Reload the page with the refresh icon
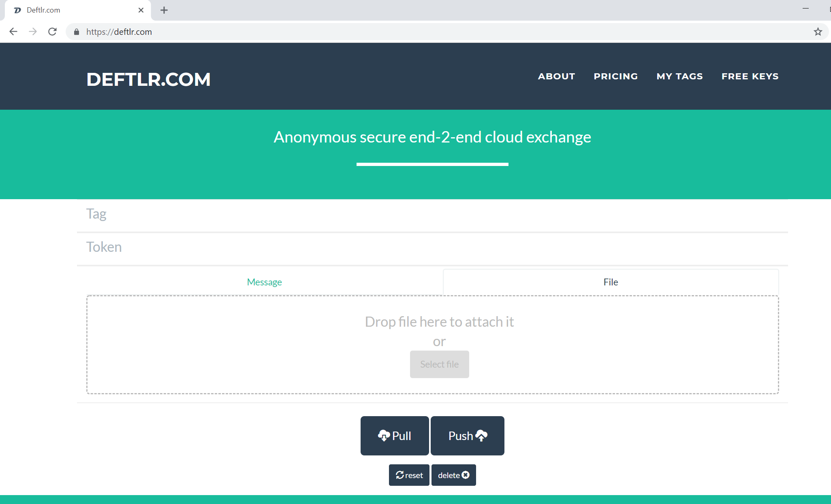Viewport: 831px width, 504px height. click(52, 32)
